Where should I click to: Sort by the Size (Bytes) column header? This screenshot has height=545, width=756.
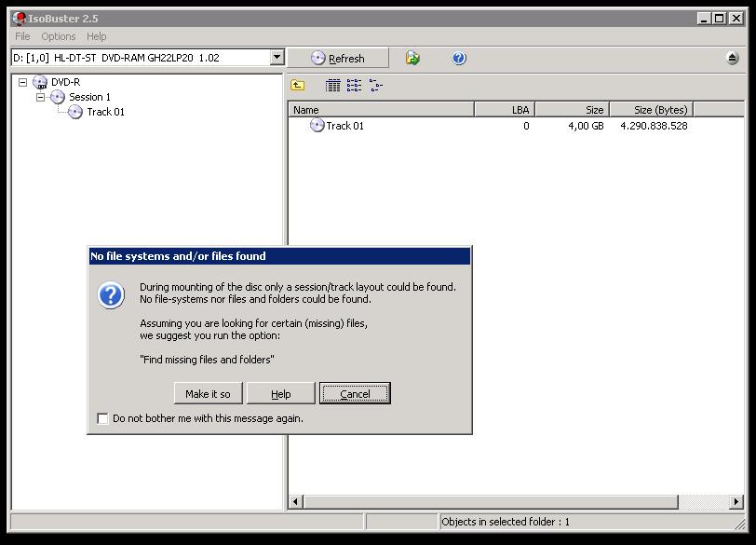tap(652, 110)
